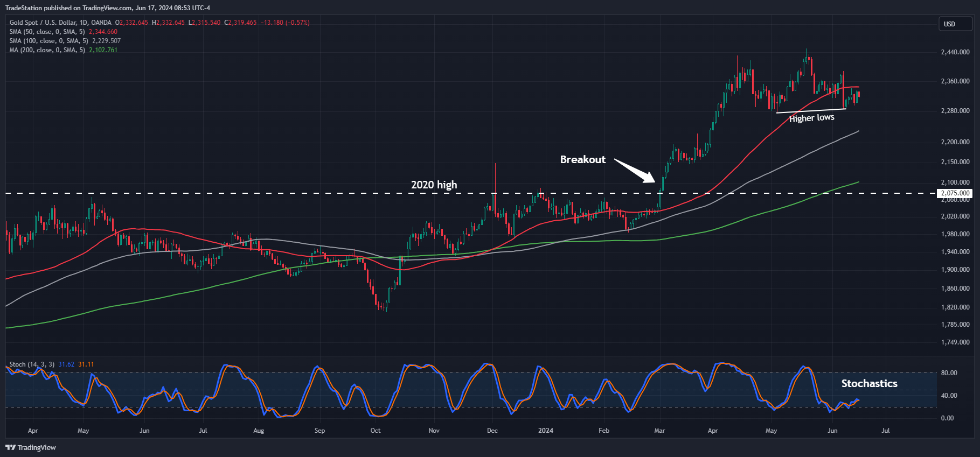Click the Oct label on time axis
Screen dimensions: 980x457
[x=376, y=431]
